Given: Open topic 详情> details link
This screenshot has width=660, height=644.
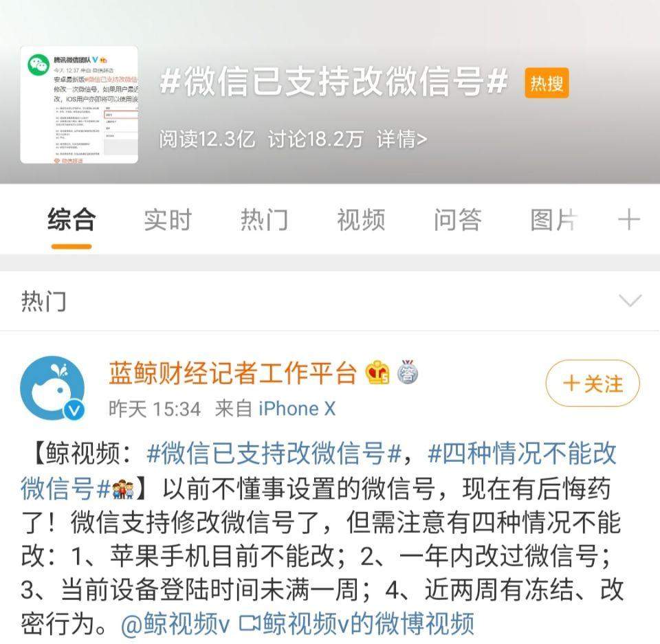Looking at the screenshot, I should tap(402, 139).
